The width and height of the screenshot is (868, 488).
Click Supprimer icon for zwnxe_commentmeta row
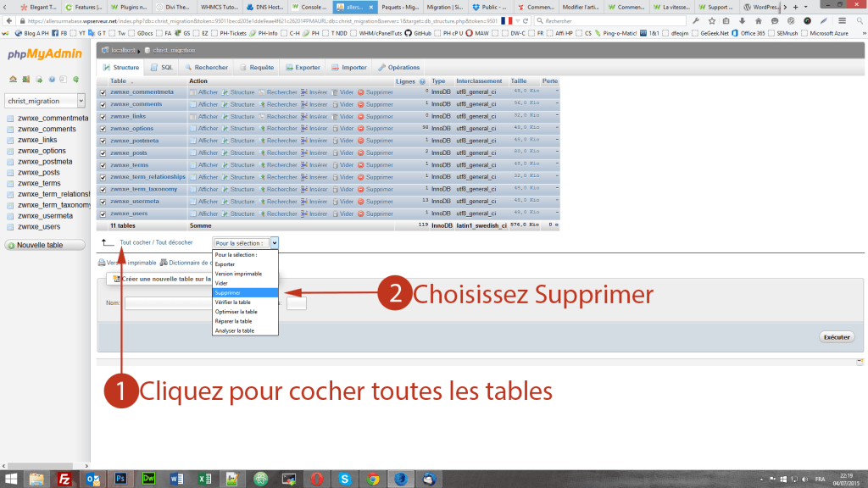point(360,92)
